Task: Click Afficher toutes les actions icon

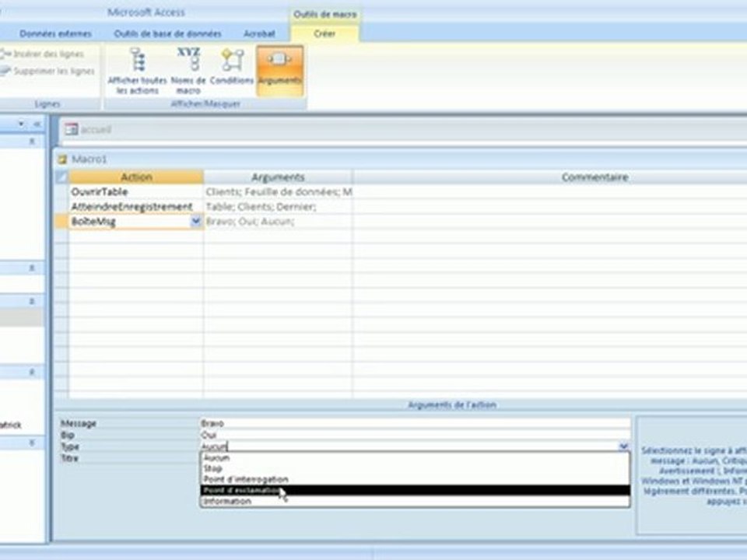Action: (137, 71)
